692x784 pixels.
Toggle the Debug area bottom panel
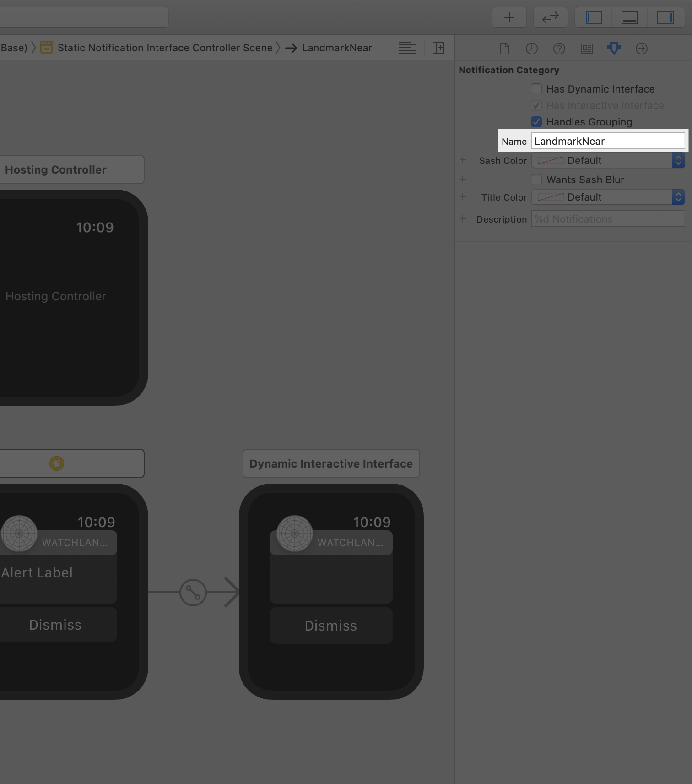point(630,17)
